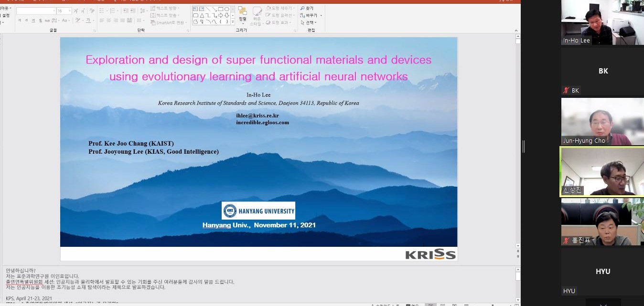Open the Replace (바꾸기) menu

pyautogui.click(x=311, y=15)
